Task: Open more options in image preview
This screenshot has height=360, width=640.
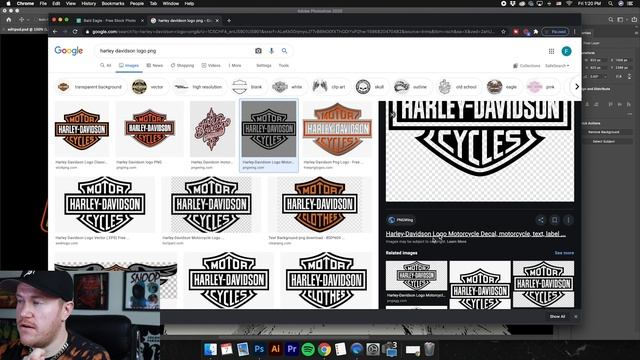Action: (568, 220)
